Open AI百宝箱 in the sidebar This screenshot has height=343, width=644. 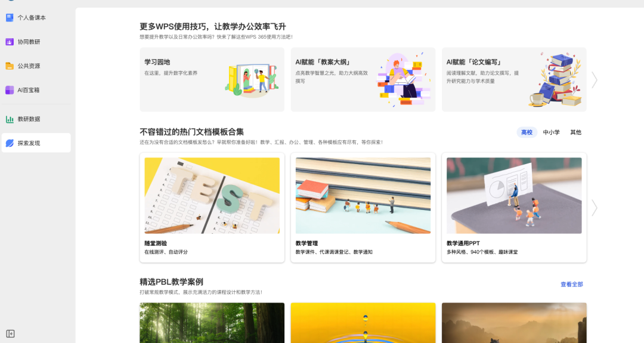pos(36,90)
